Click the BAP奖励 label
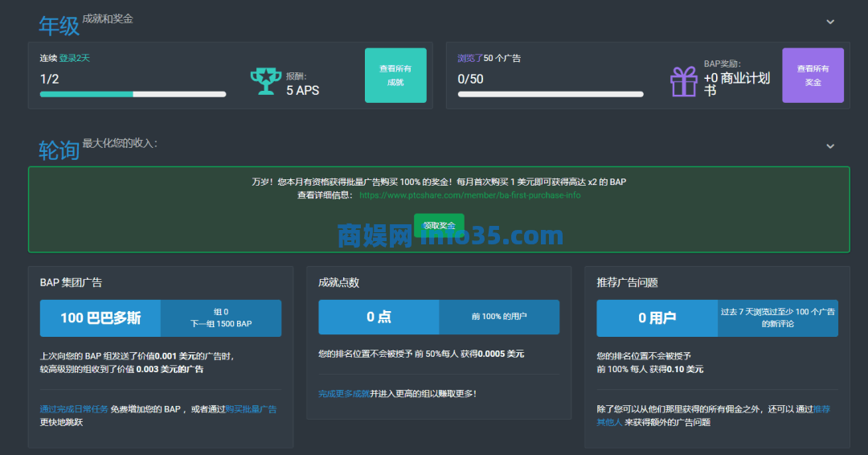The image size is (868, 455). pos(723,64)
